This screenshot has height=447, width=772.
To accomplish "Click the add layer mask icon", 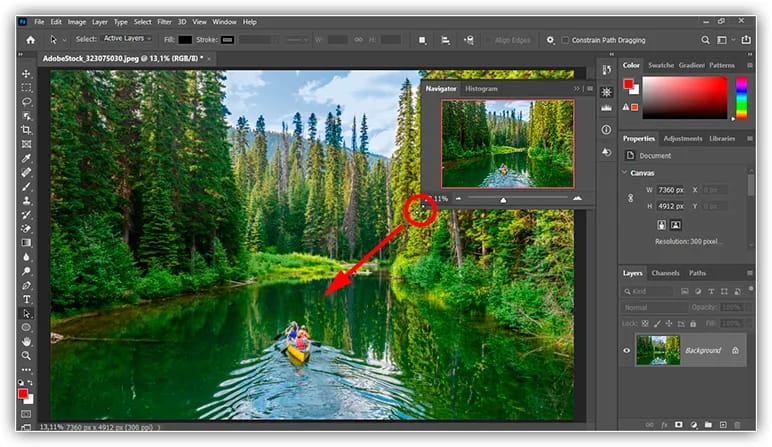I will pyautogui.click(x=679, y=424).
